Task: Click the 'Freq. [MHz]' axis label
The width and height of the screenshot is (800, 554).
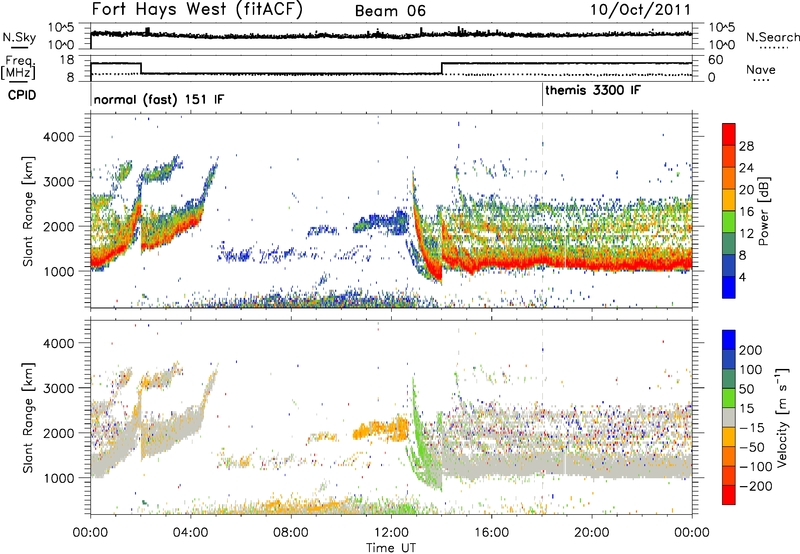Action: (x=18, y=67)
